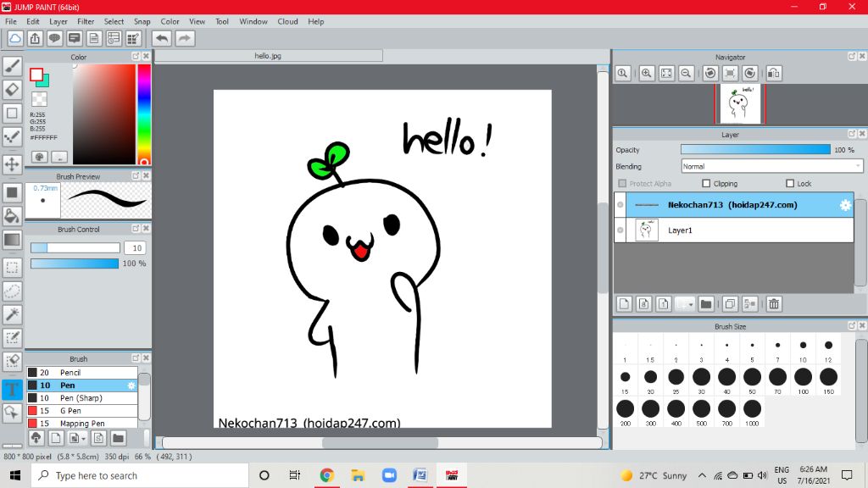
Task: Click the Windows taskbar search box
Action: (140, 475)
